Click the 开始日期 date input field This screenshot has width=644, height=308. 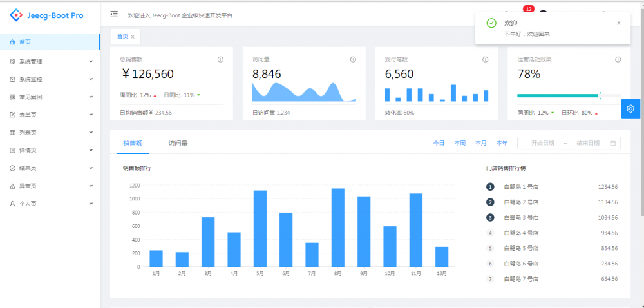tap(542, 143)
